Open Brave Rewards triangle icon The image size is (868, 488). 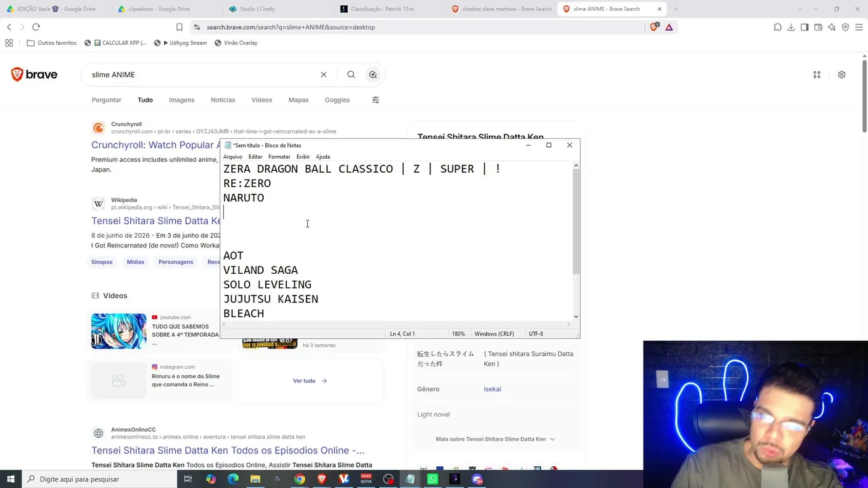tap(669, 27)
